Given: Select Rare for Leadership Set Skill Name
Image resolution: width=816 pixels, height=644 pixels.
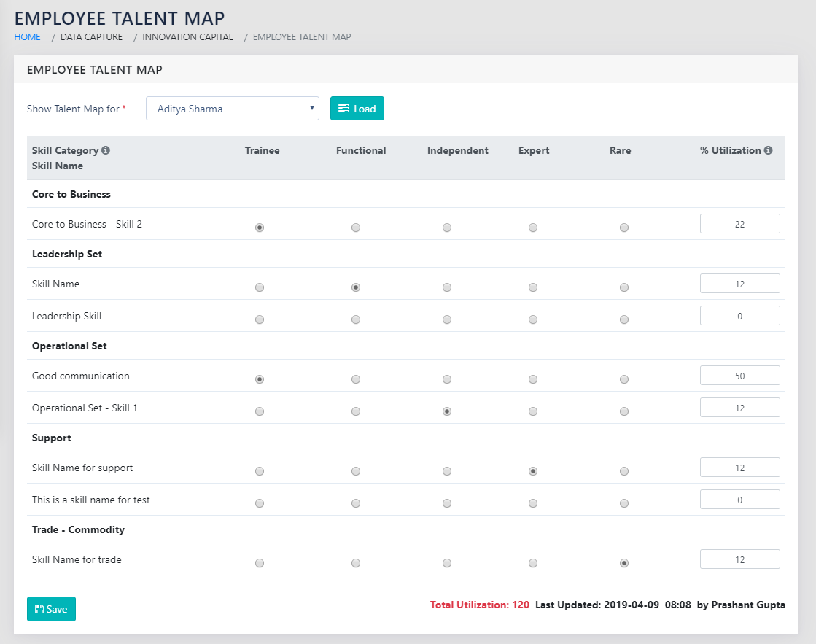Looking at the screenshot, I should (x=624, y=287).
